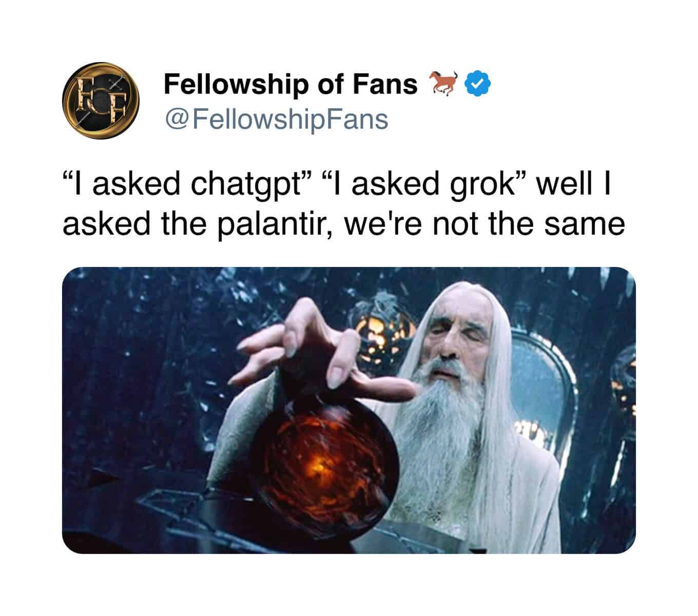Click the first line of tweet text
Image resolution: width=698 pixels, height=616 pixels.
[336, 186]
